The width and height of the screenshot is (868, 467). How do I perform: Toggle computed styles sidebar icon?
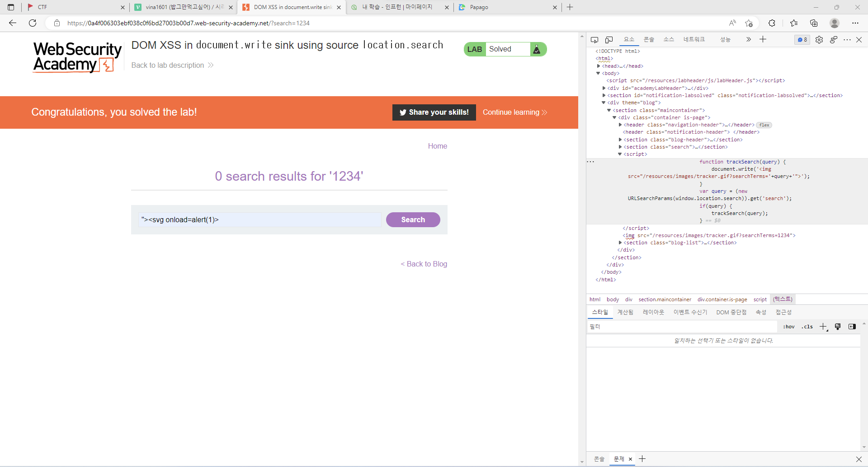point(852,327)
